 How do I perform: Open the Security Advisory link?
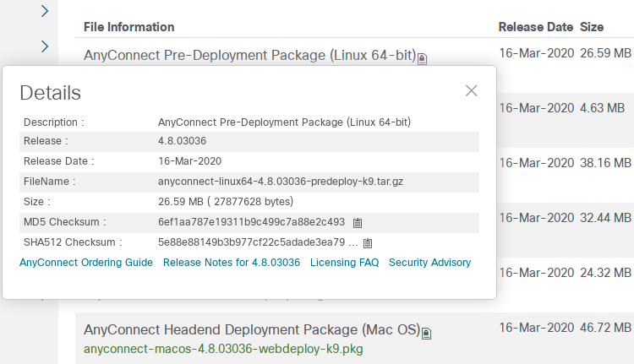pos(429,263)
